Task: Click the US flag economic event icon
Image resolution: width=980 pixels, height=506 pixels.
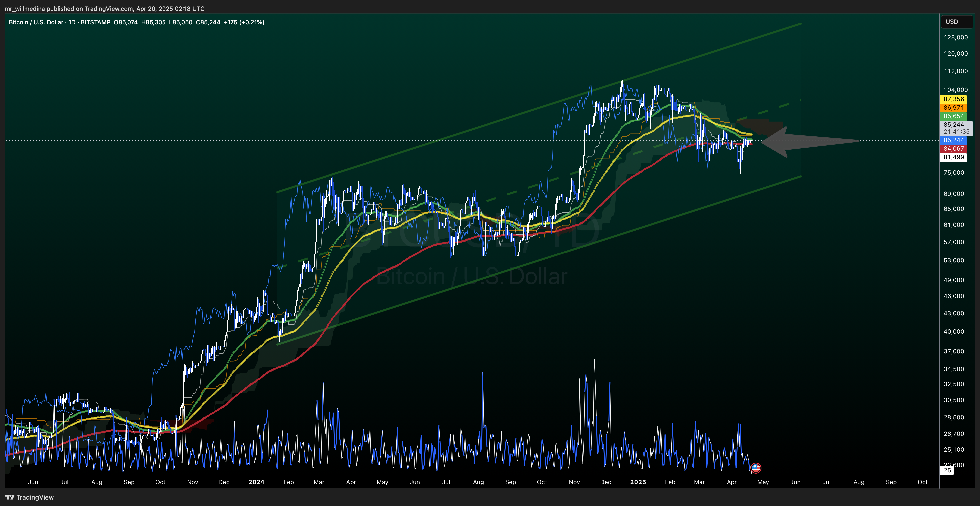Action: click(756, 468)
